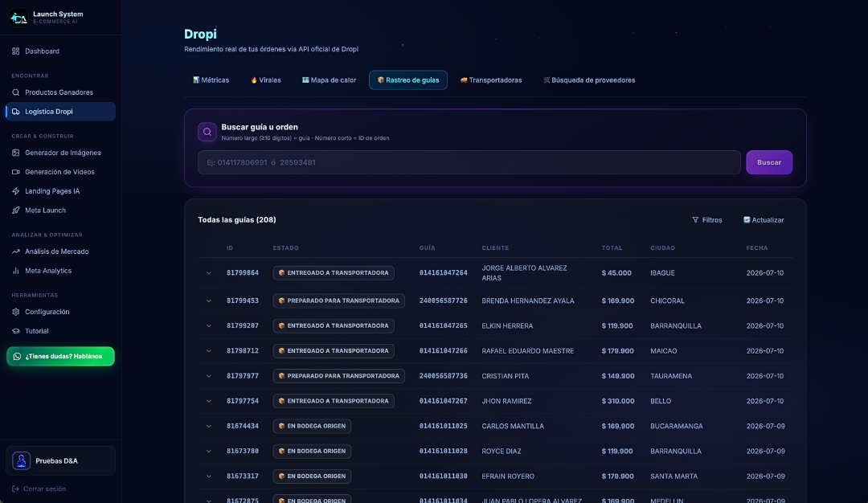Expand order row 81797754
The height and width of the screenshot is (503, 868).
pos(209,401)
